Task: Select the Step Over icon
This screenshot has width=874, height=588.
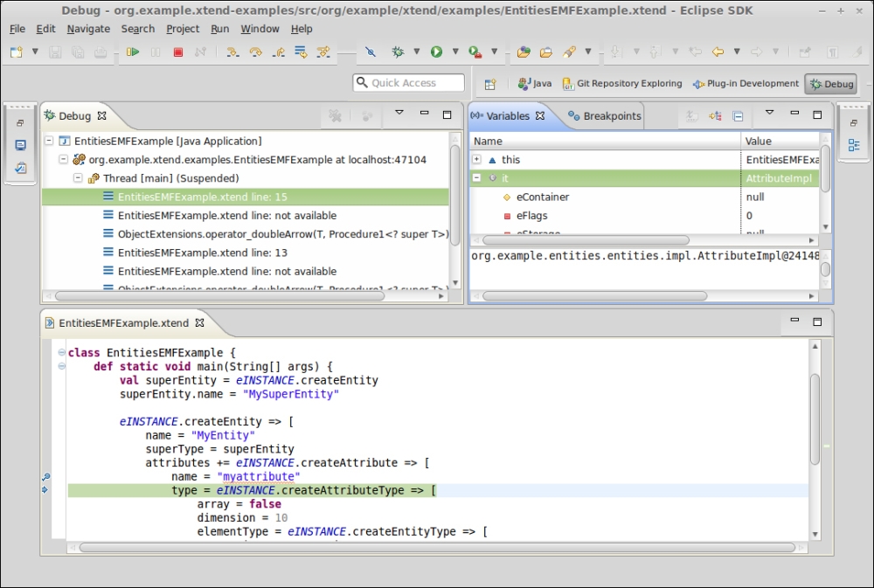Action: (x=254, y=52)
